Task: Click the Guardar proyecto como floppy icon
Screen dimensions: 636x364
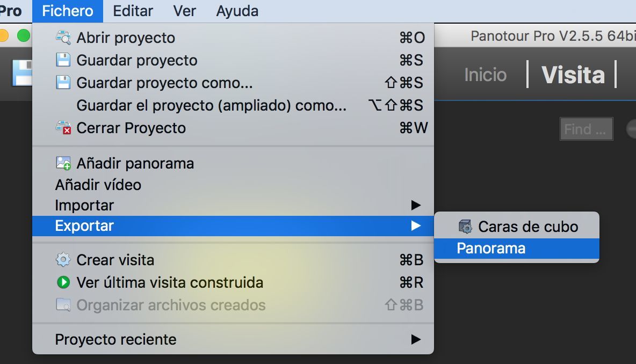Action: click(x=63, y=82)
